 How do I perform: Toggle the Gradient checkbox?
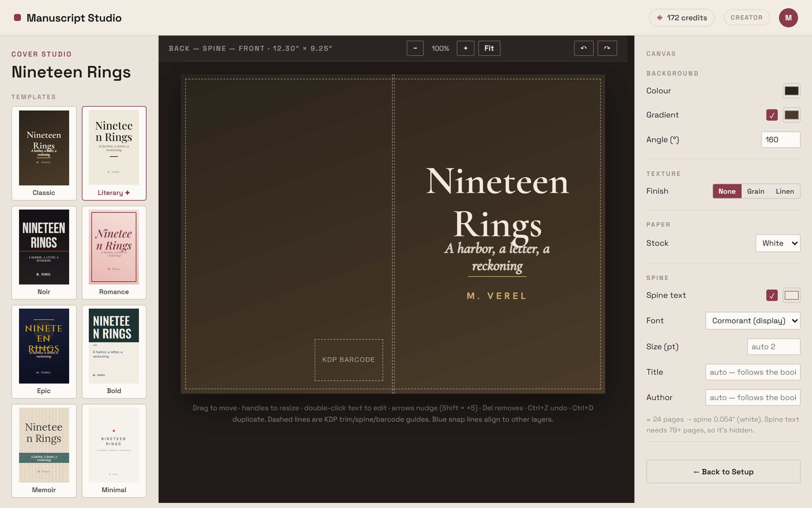tap(772, 115)
